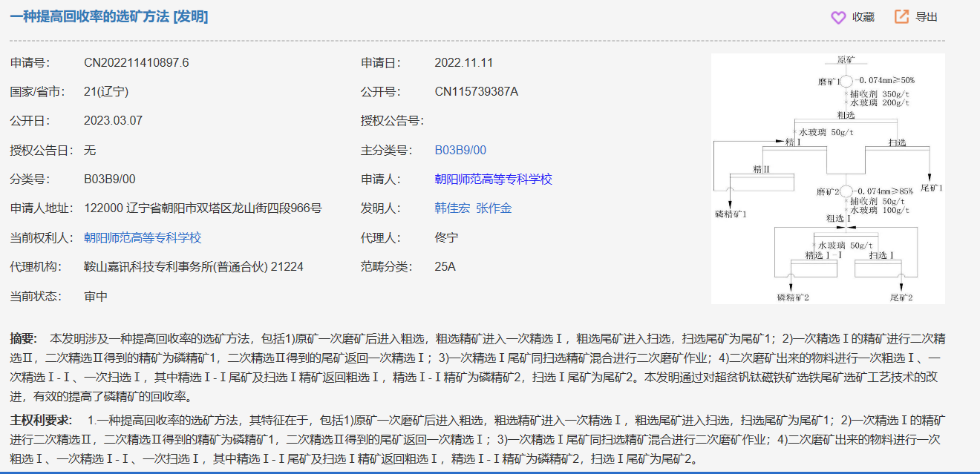Screen dimensions: 980x474
Task: Click the current status value 审中
Action: coord(96,297)
